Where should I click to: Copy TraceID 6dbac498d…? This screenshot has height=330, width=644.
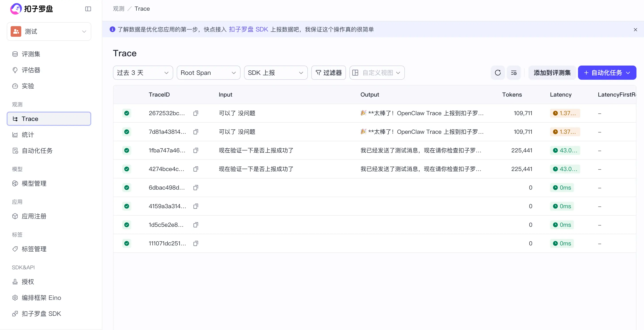pos(196,188)
